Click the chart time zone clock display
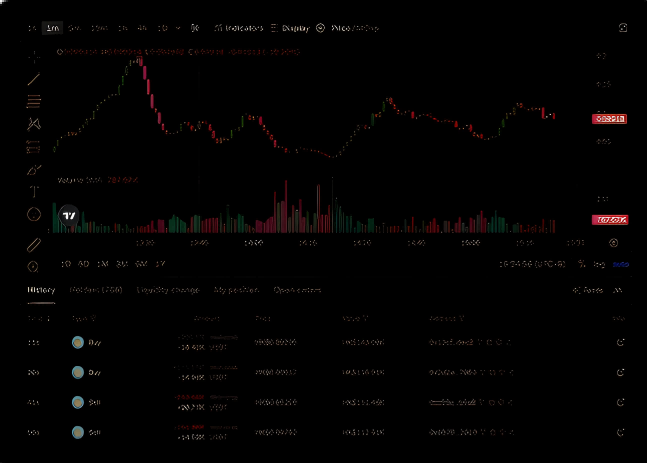This screenshot has width=647, height=463. [x=532, y=264]
